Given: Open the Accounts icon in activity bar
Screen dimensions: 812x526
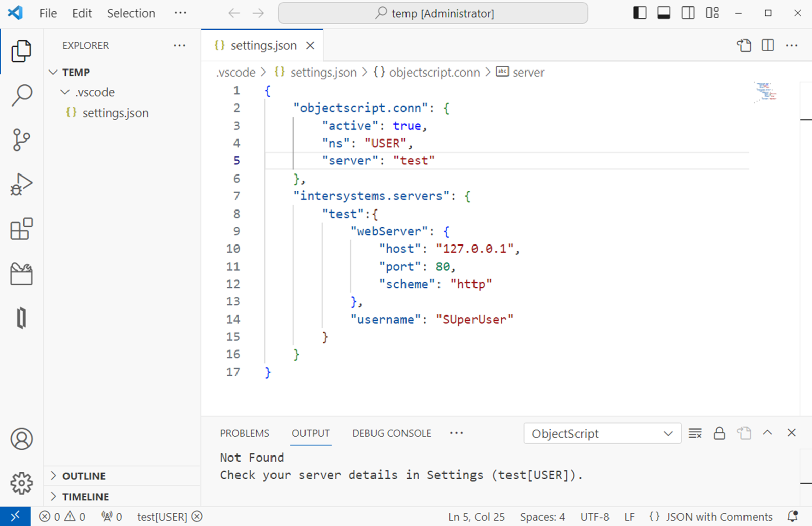Looking at the screenshot, I should coord(21,439).
